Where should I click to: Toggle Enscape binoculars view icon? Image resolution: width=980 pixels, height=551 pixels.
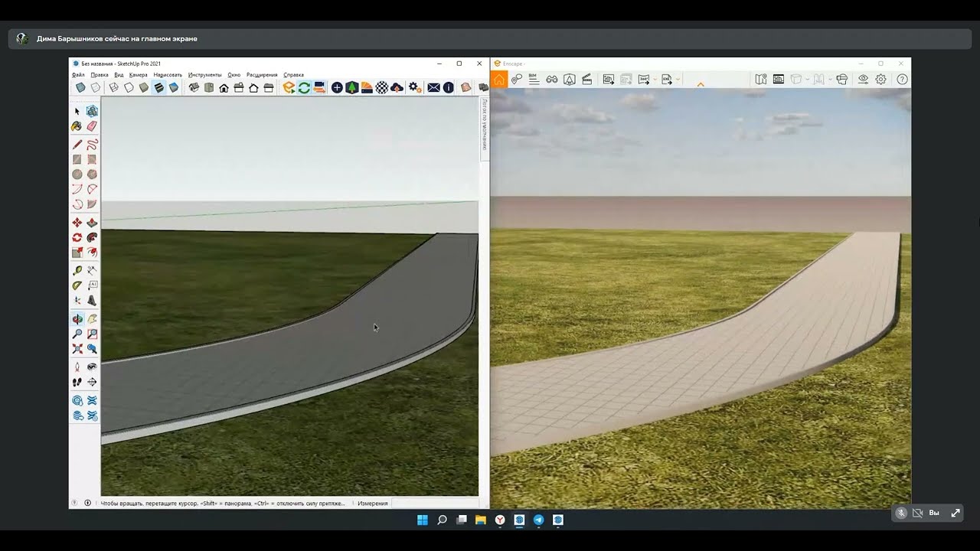pyautogui.click(x=551, y=79)
